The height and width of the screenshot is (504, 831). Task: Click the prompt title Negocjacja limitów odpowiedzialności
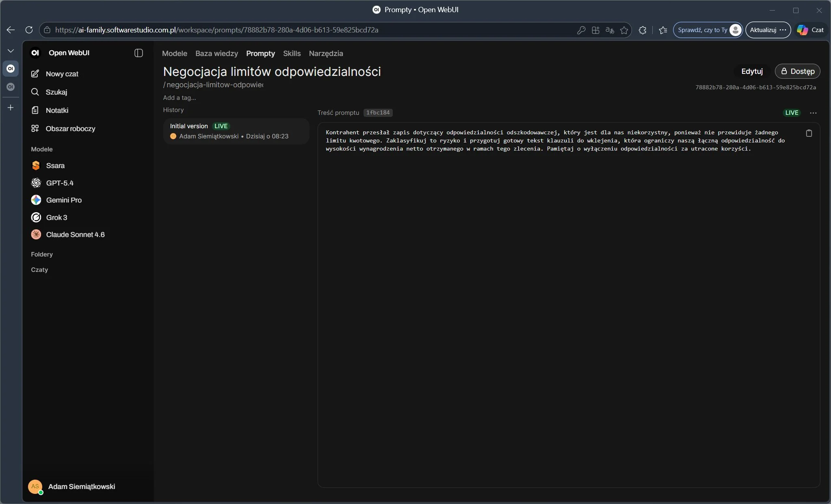pyautogui.click(x=272, y=71)
